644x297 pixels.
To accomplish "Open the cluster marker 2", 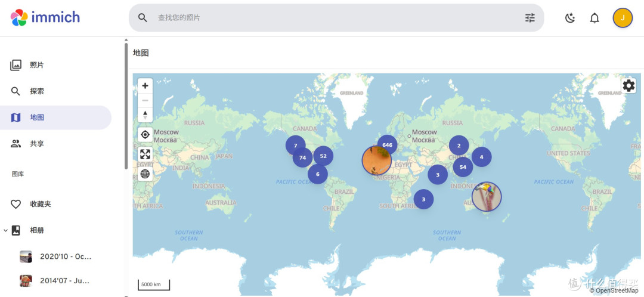I will [x=459, y=146].
